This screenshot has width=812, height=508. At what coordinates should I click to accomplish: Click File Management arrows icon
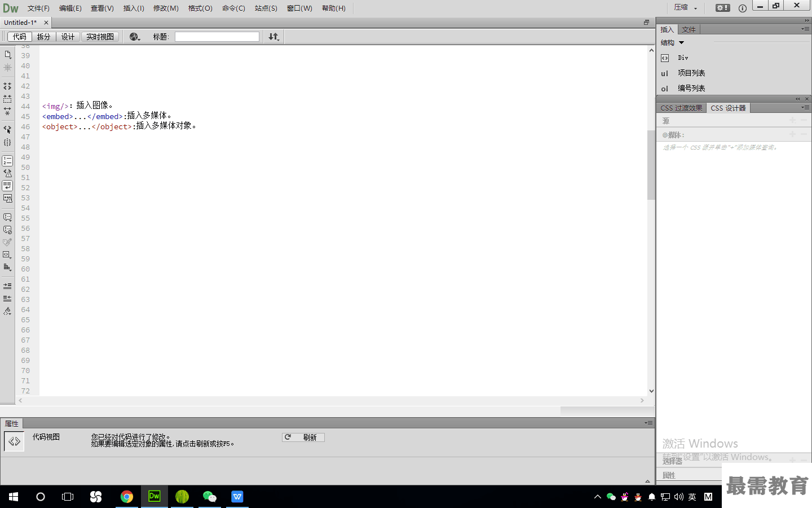click(273, 37)
